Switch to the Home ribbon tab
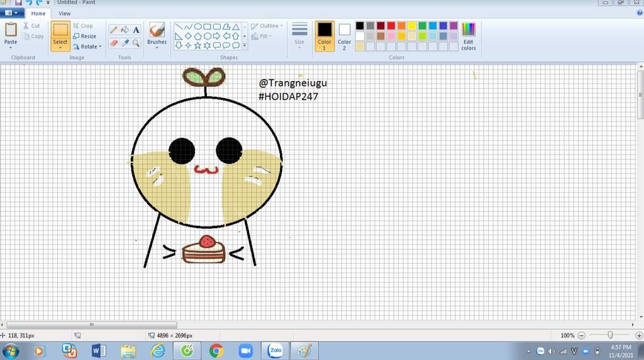This screenshot has height=360, width=644. pos(38,13)
